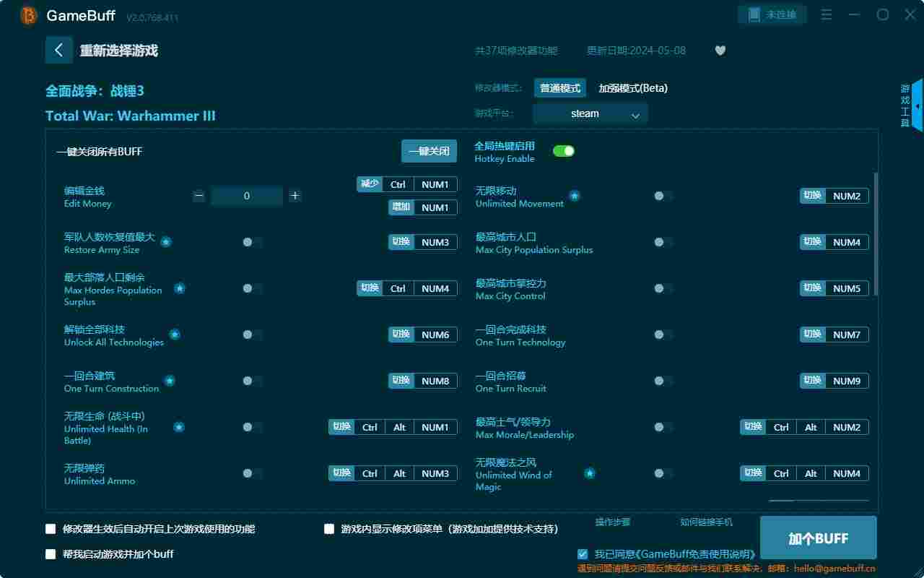Click NUM8 hotkey for One Turn Construction
The height and width of the screenshot is (578, 924).
[x=435, y=381]
